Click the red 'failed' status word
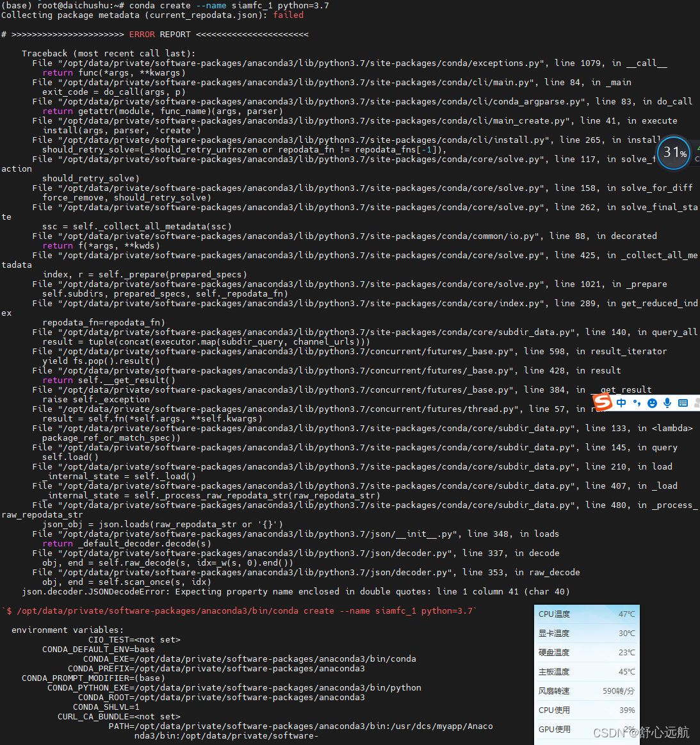This screenshot has width=700, height=745. (x=288, y=15)
